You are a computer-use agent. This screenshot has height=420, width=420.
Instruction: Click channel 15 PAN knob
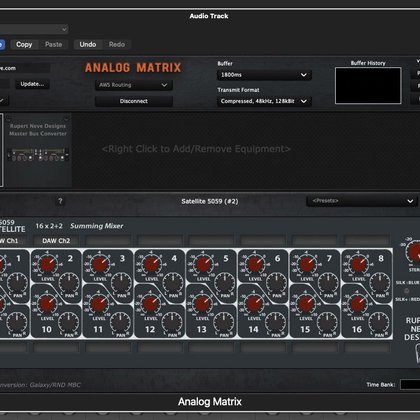click(328, 323)
